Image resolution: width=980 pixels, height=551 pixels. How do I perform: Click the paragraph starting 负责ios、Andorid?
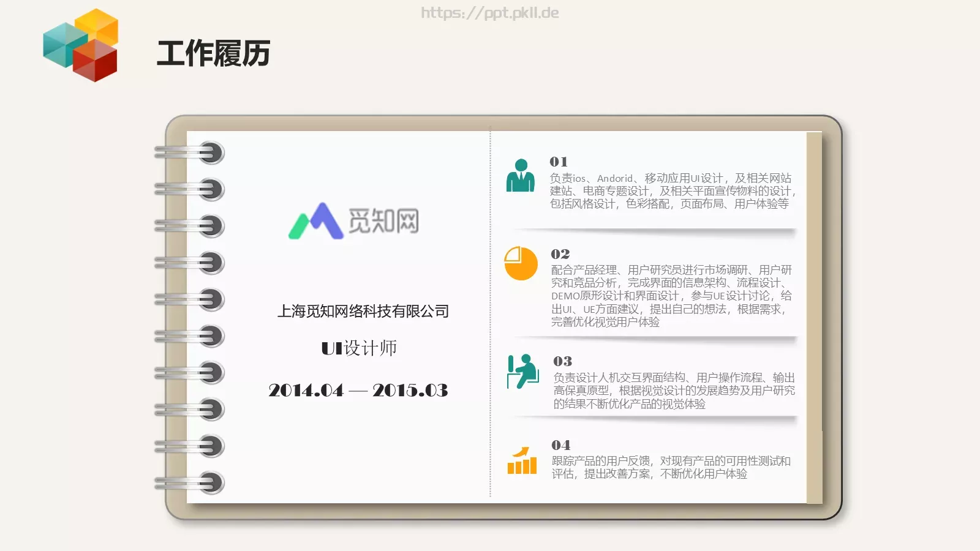click(x=673, y=191)
